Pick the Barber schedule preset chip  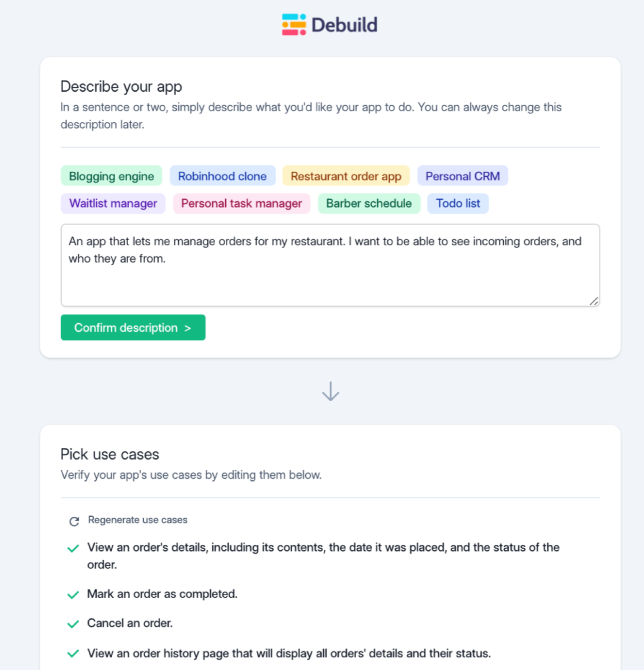369,204
